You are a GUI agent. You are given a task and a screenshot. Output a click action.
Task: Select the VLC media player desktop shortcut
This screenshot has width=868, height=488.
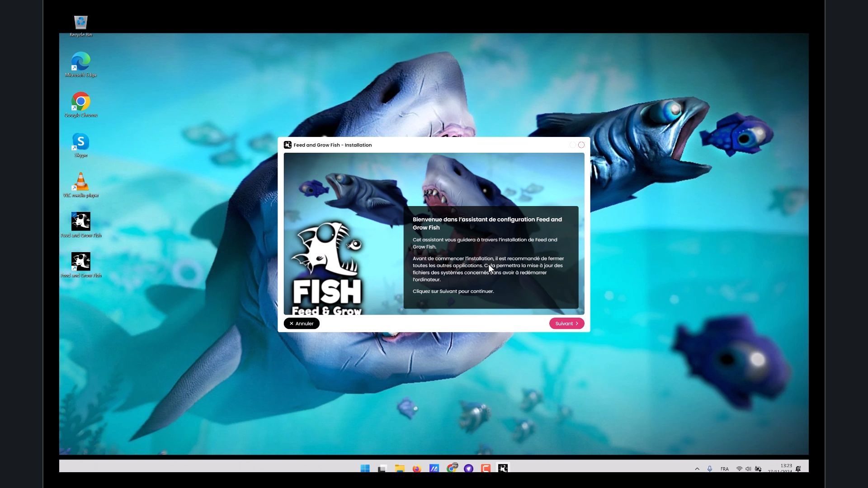[x=81, y=185]
